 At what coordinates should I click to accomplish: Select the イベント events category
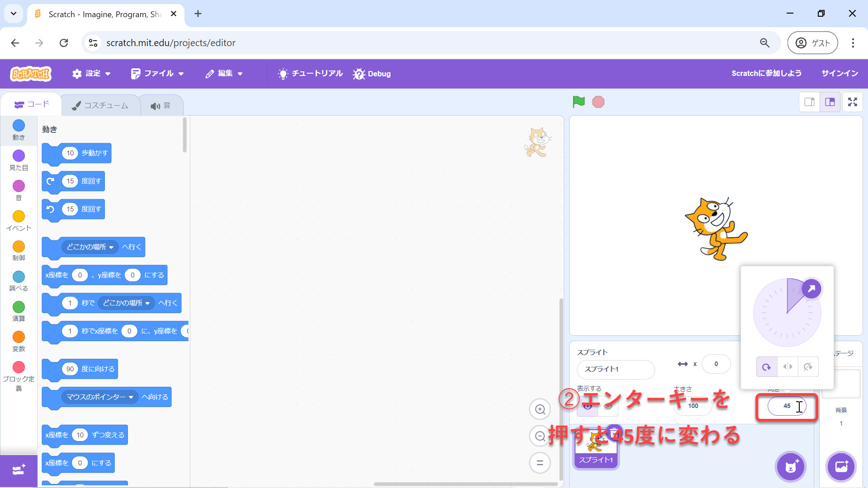point(19,221)
